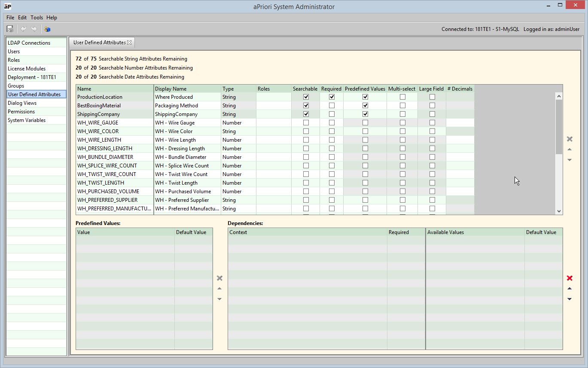
Task: Click the red delete X beside Dependencies
Action: 570,278
